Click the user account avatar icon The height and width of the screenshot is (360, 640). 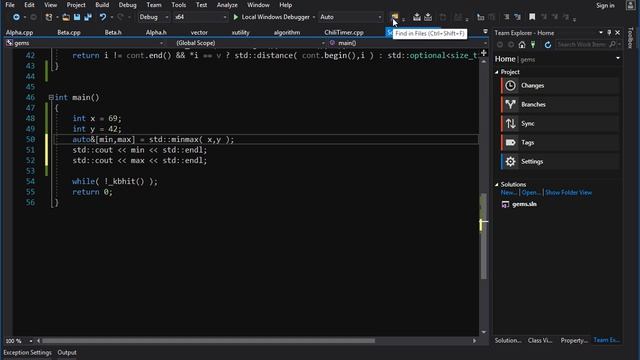(631, 5)
